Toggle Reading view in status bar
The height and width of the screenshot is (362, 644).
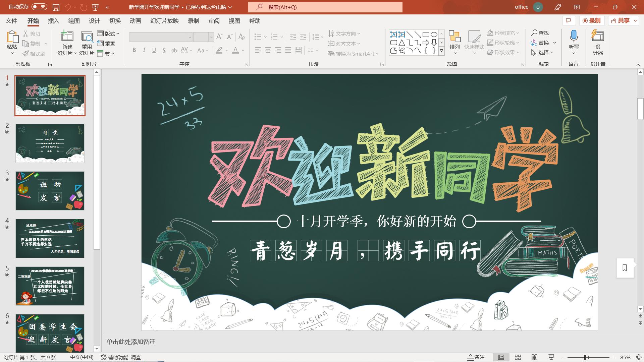tap(534, 357)
